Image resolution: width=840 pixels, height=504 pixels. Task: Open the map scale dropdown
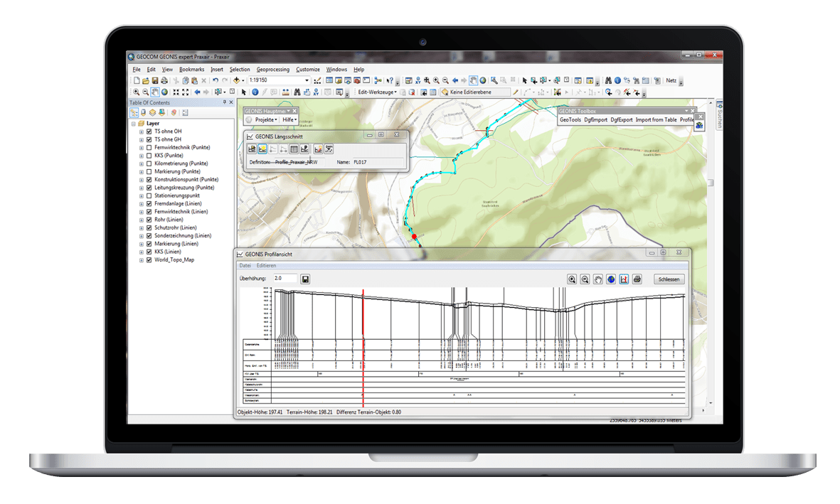click(307, 80)
